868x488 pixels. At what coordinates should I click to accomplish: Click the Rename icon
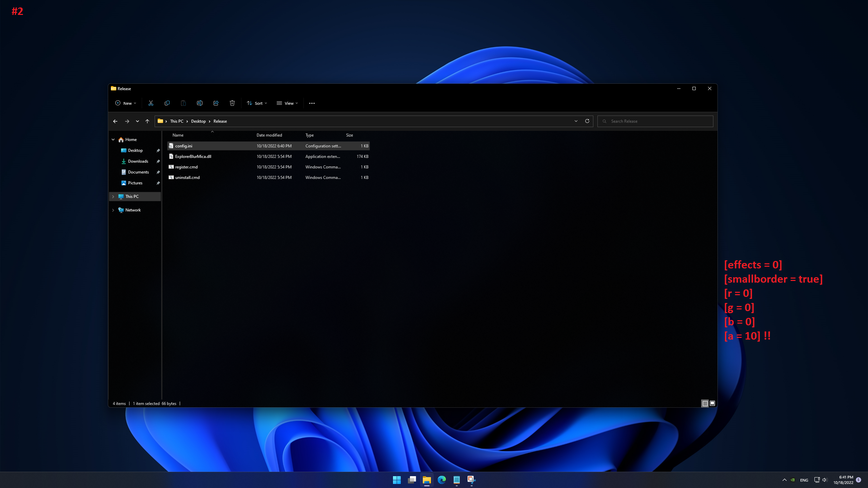[200, 103]
